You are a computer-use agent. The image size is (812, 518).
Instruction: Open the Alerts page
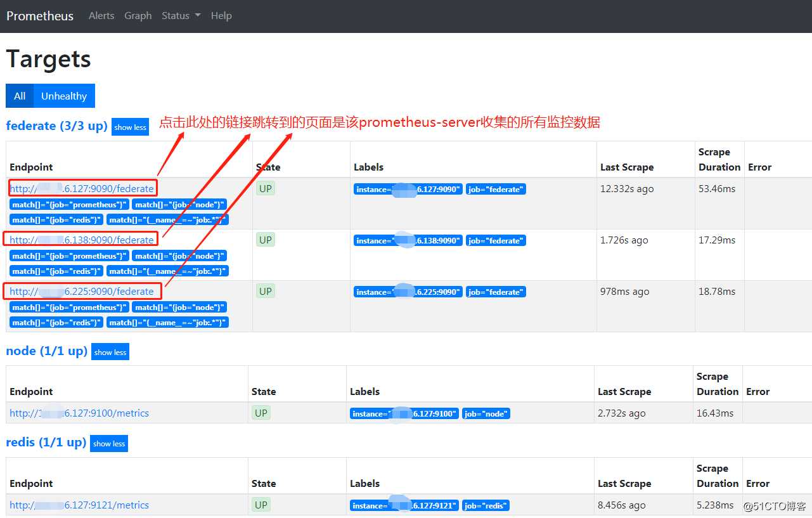tap(101, 16)
